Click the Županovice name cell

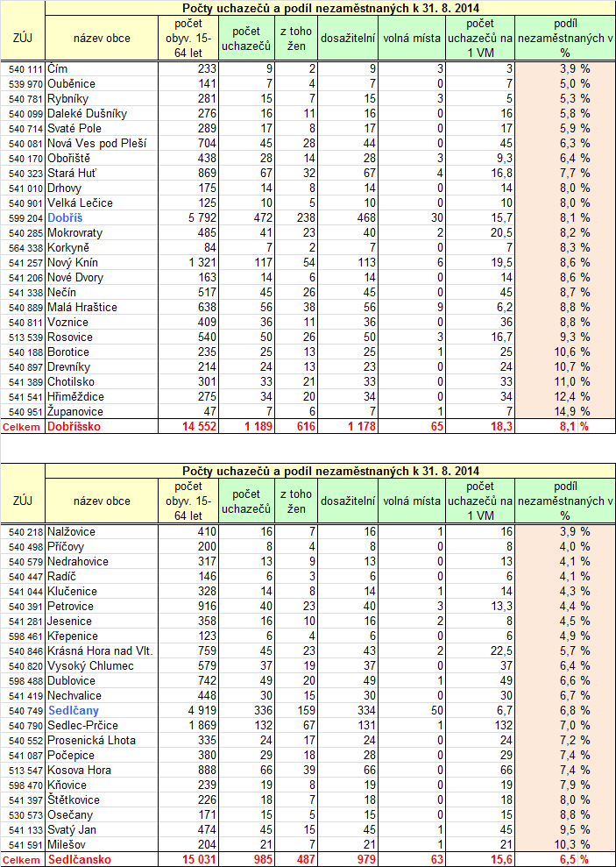click(x=102, y=413)
